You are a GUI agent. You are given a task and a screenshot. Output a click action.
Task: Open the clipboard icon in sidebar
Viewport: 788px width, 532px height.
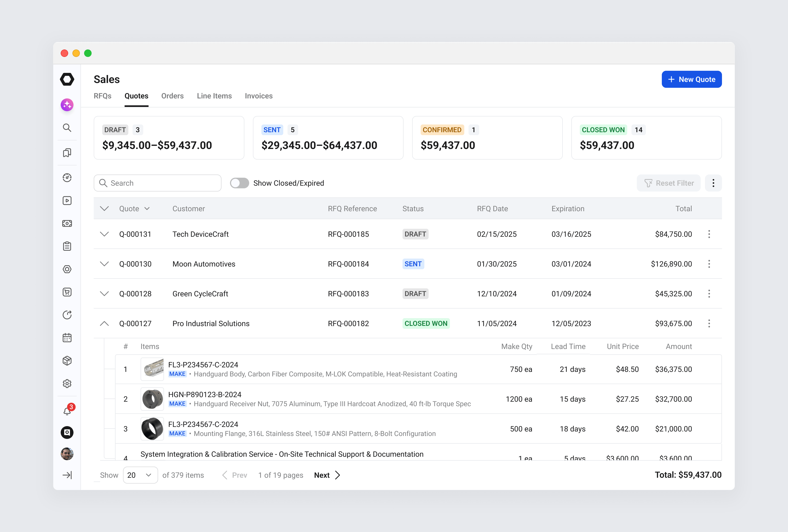(67, 246)
